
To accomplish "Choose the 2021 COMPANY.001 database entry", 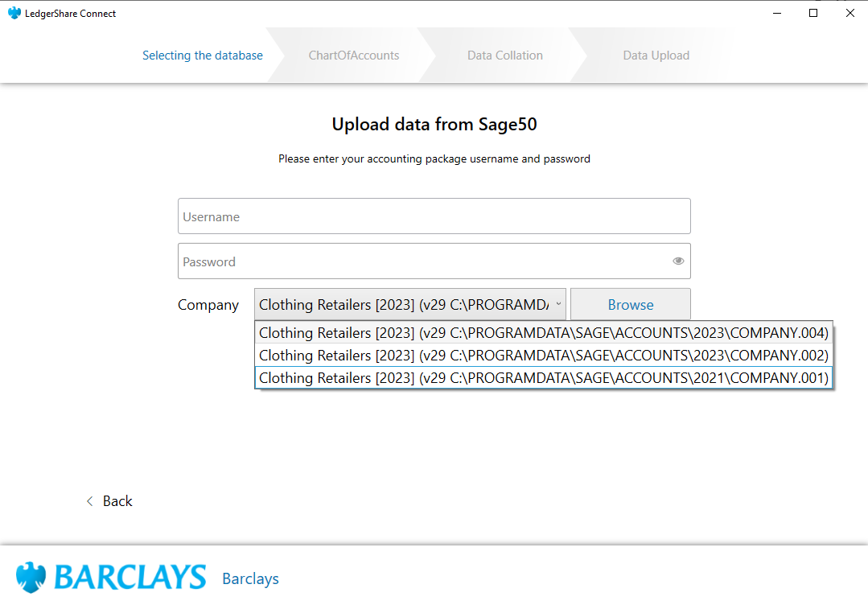I will pyautogui.click(x=543, y=378).
